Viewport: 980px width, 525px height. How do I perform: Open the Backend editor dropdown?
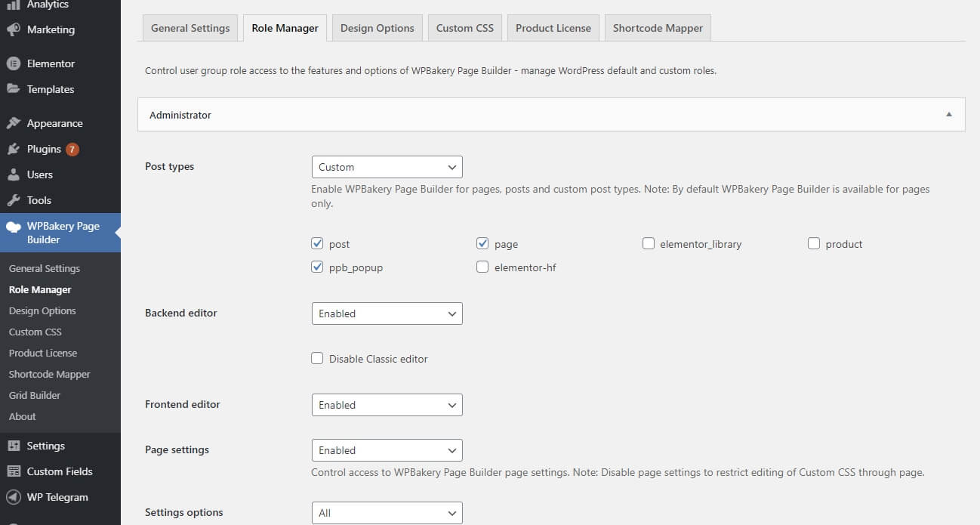pyautogui.click(x=387, y=313)
